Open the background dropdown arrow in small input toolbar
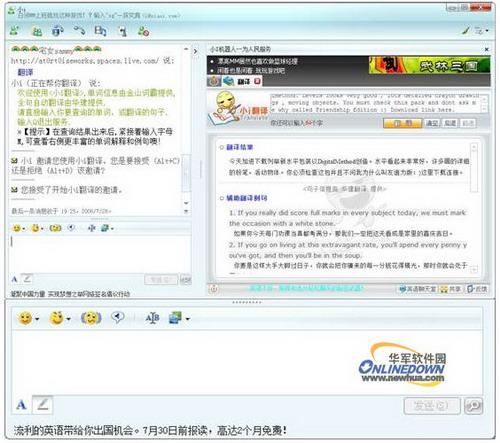The image size is (500, 443). point(112,229)
